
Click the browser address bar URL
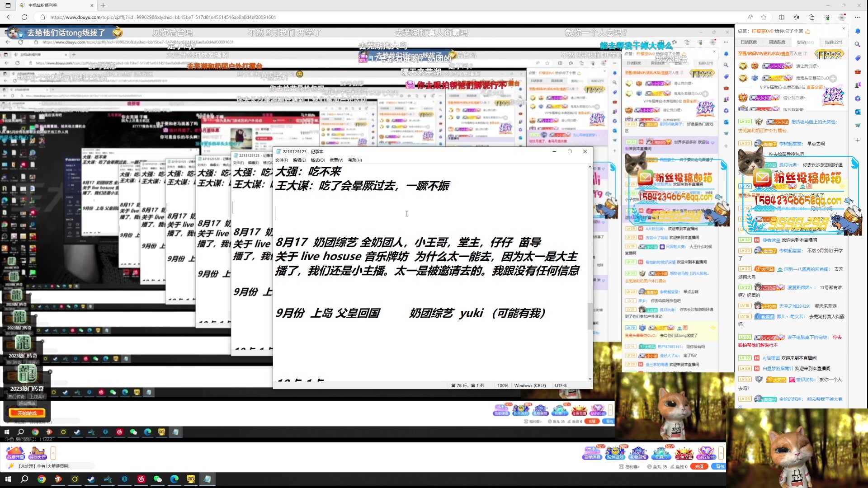163,17
